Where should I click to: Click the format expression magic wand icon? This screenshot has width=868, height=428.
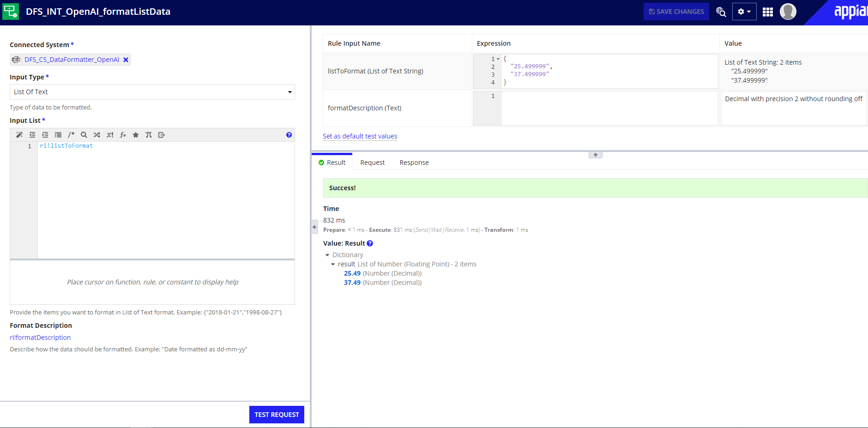click(19, 135)
